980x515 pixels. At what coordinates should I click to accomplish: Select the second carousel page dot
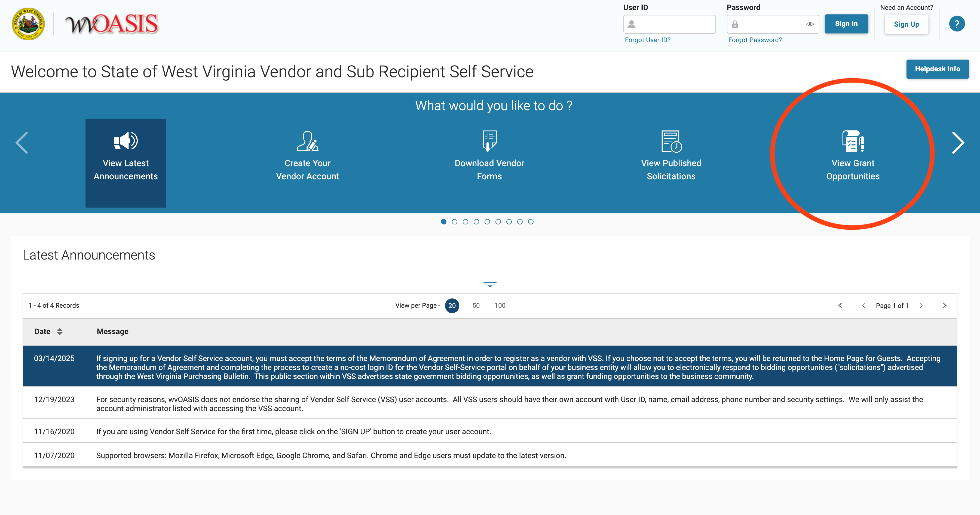[454, 221]
